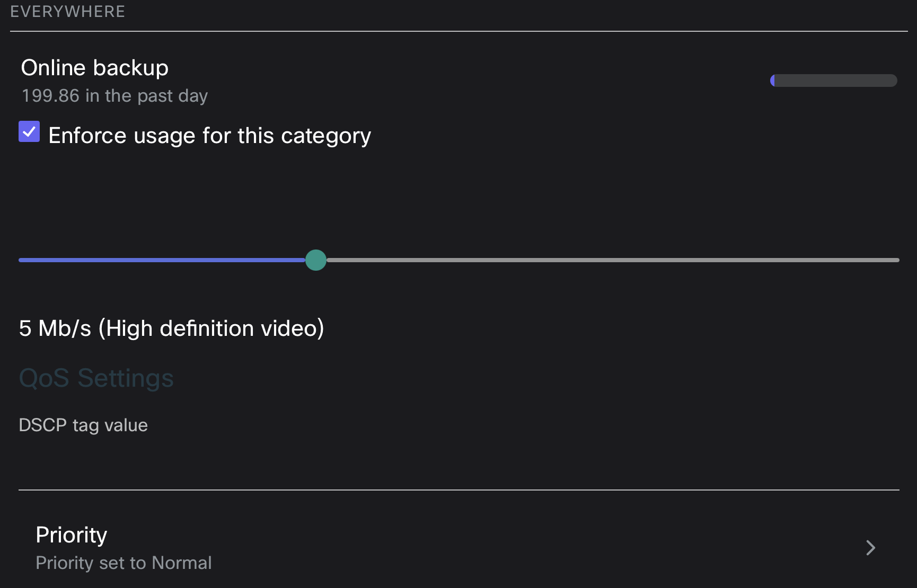Viewport: 917px width, 588px height.
Task: Click 'Priority set to Normal' subtitle
Action: coord(124,563)
